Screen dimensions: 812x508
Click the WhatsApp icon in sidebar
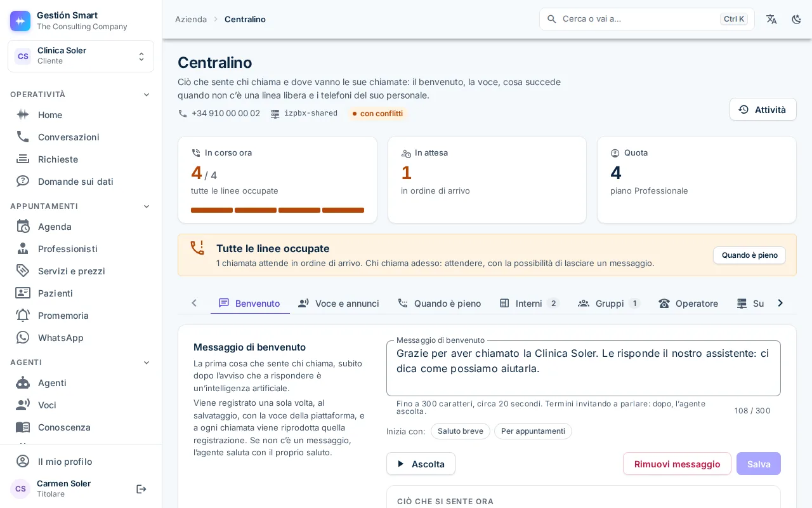point(23,338)
